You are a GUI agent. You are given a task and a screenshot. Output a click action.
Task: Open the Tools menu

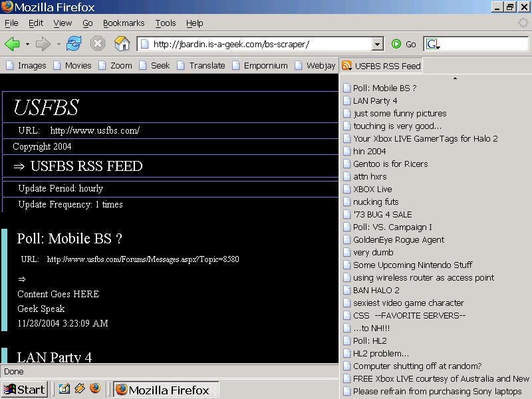pos(166,23)
